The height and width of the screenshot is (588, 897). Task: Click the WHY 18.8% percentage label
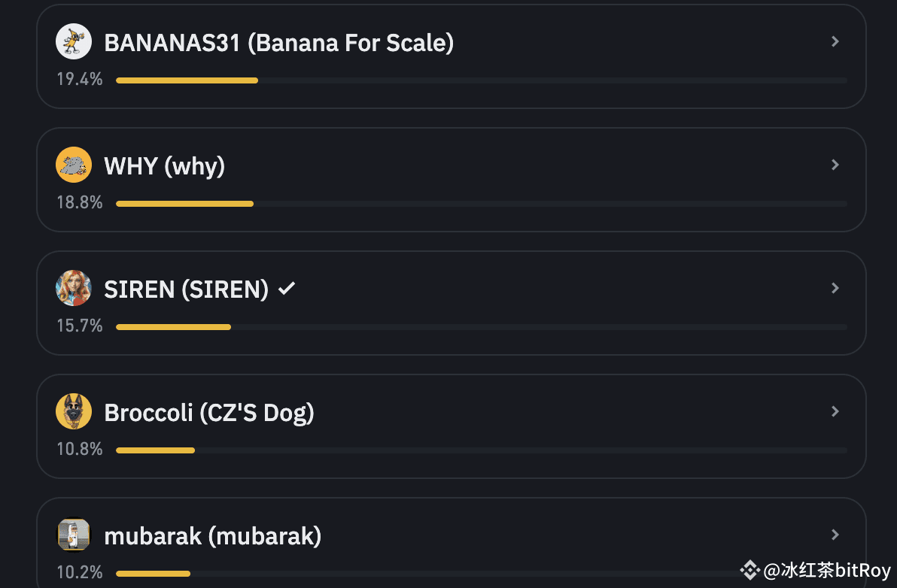(x=80, y=203)
